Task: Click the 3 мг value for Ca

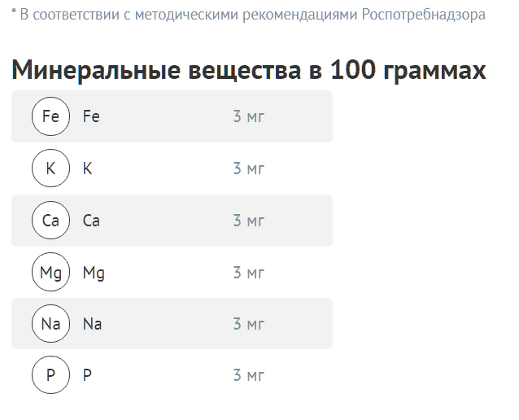Action: [x=249, y=221]
